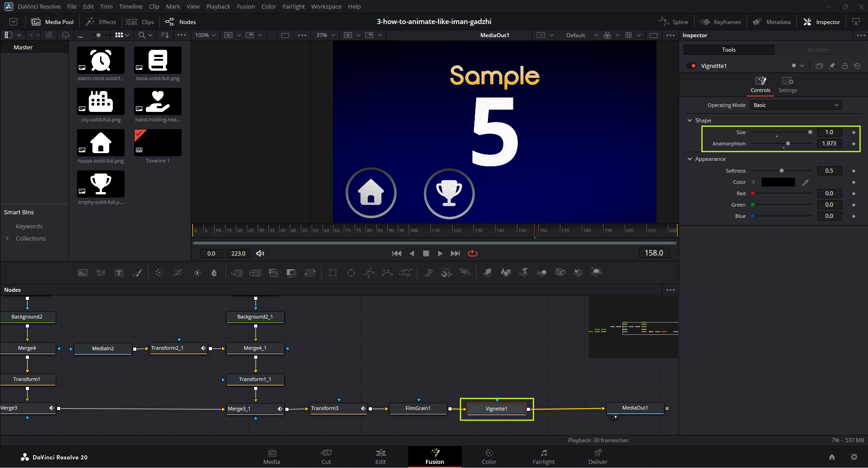Image resolution: width=868 pixels, height=468 pixels.
Task: Expand the Collections smart bin
Action: [7, 239]
